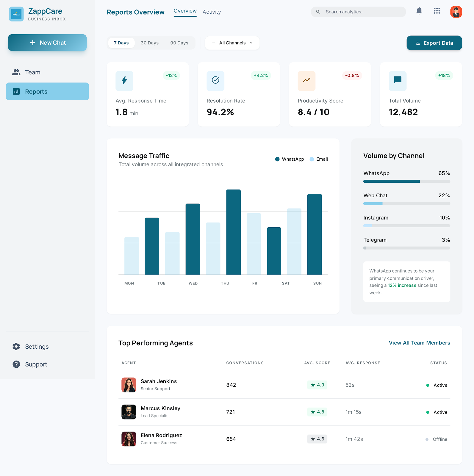Click the ZappCare logo icon
The width and height of the screenshot is (474, 476).
[16, 14]
